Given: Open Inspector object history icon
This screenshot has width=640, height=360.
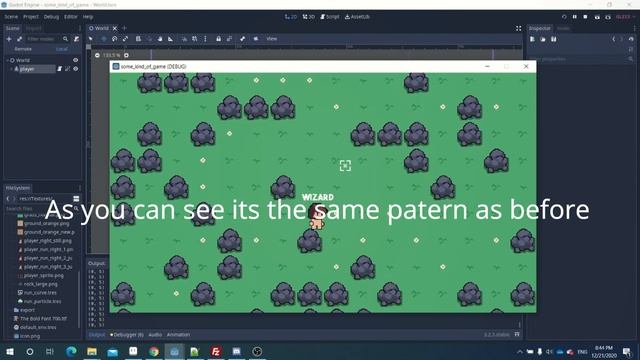Looking at the screenshot, I should point(631,39).
